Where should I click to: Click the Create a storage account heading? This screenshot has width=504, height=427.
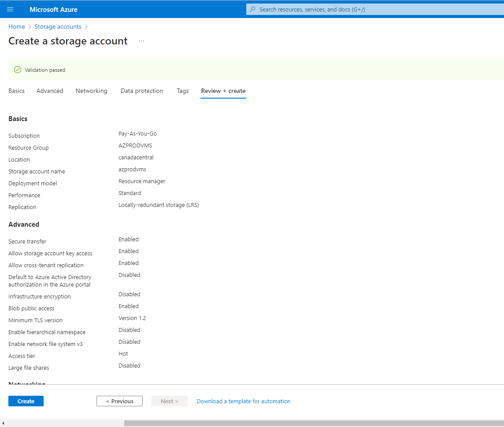(68, 41)
